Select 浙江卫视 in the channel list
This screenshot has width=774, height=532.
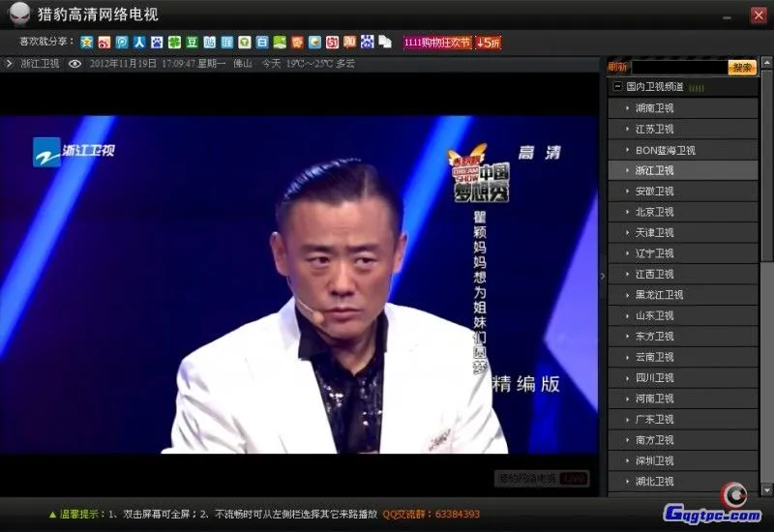tap(683, 170)
